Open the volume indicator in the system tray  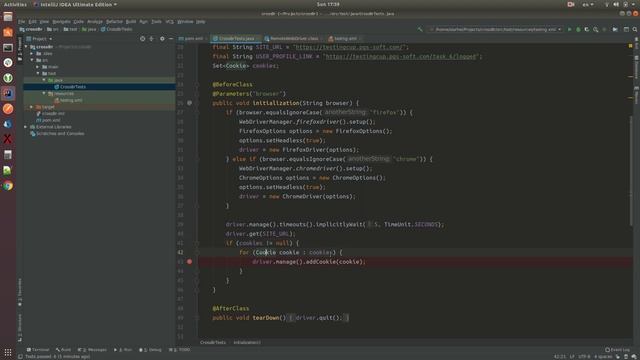[616, 4]
